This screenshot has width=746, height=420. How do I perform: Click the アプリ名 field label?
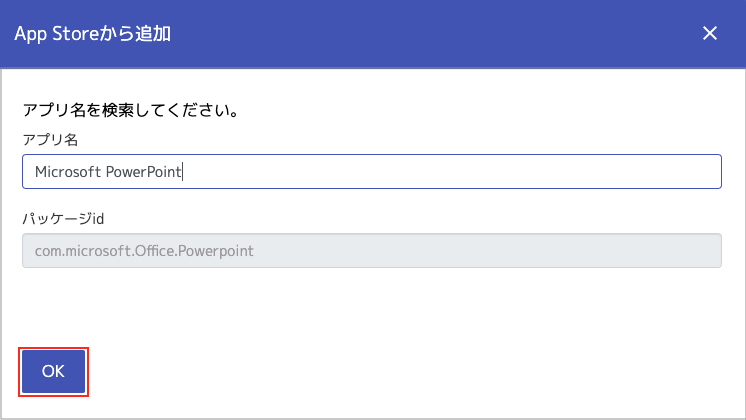pos(50,139)
